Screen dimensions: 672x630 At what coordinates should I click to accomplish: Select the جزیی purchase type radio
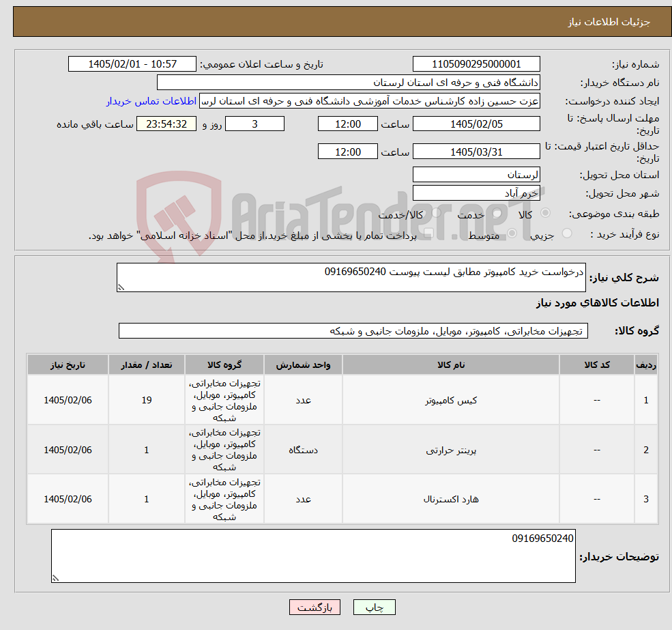(x=567, y=233)
